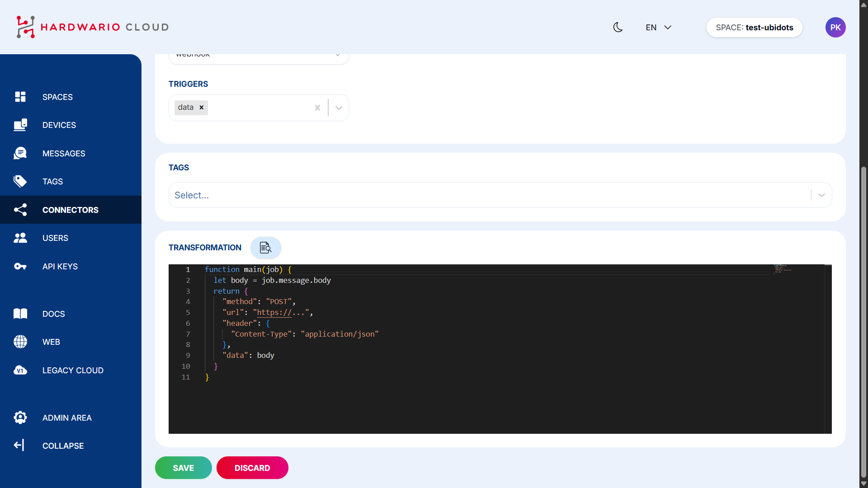868x488 pixels.
Task: Open the Web menu item
Action: [51, 342]
